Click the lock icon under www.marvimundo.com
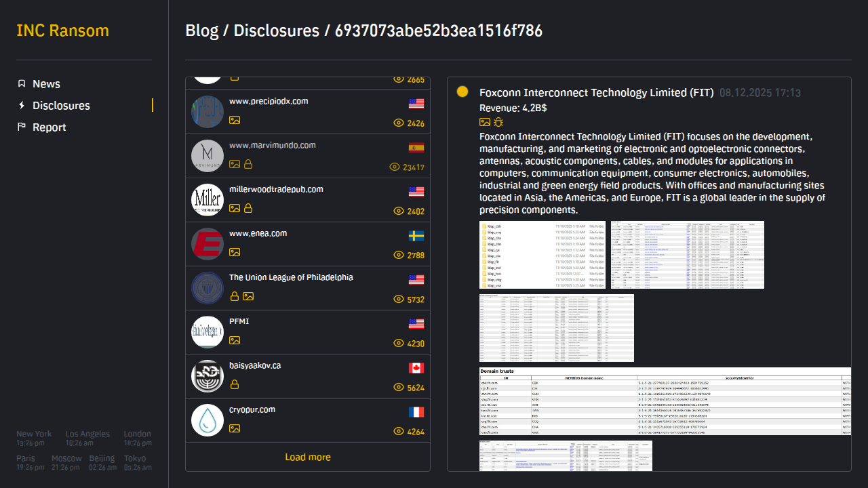 tap(248, 164)
